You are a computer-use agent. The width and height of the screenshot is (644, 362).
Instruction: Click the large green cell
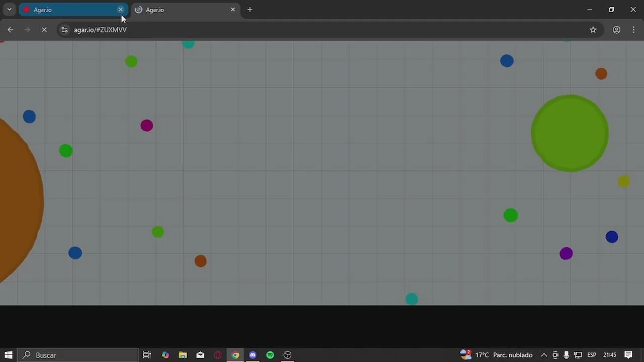coord(570,133)
